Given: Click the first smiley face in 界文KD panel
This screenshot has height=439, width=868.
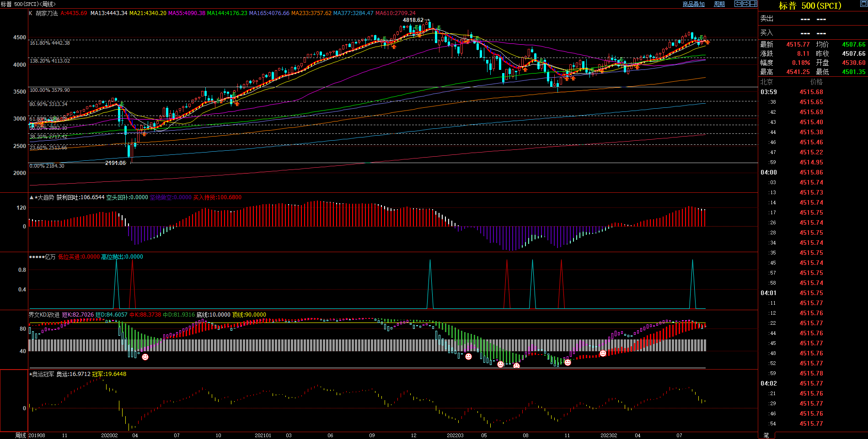Looking at the screenshot, I should (x=145, y=357).
